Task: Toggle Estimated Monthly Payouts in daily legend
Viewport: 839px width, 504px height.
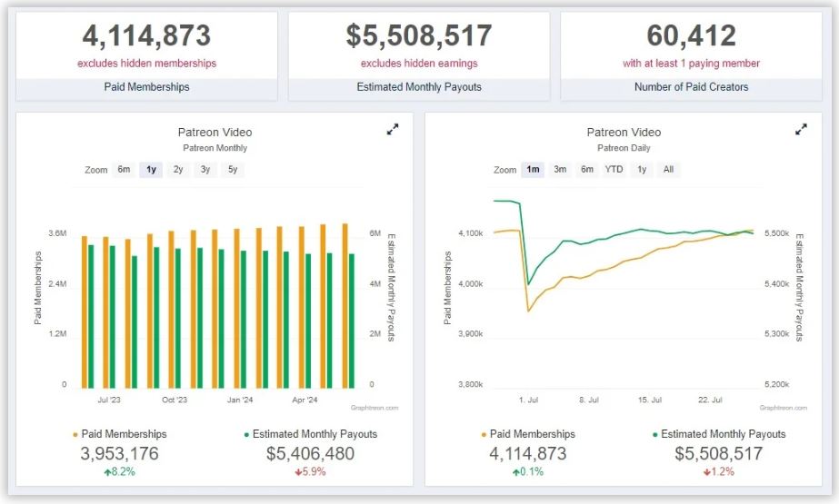Action: click(719, 434)
